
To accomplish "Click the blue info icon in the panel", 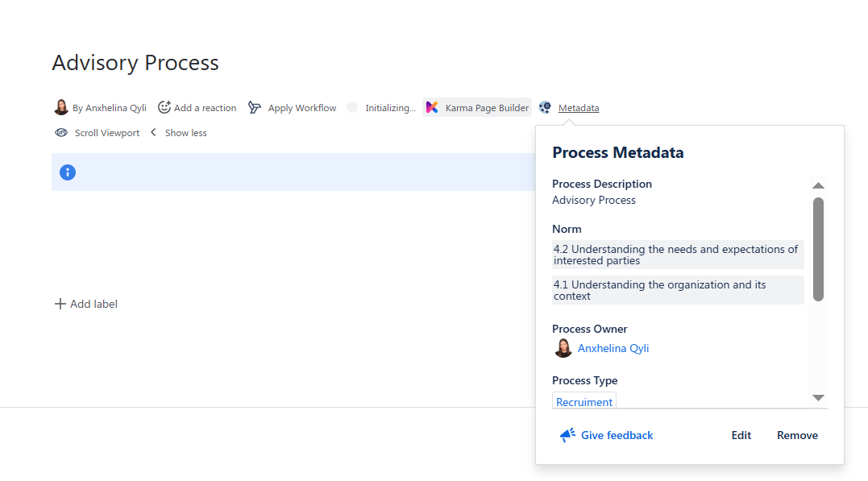I will [x=68, y=172].
